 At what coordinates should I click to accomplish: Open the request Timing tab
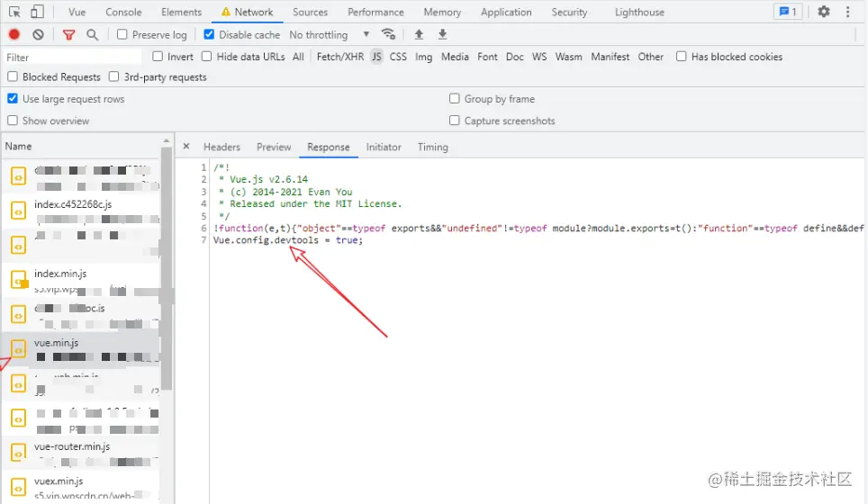pyautogui.click(x=433, y=148)
